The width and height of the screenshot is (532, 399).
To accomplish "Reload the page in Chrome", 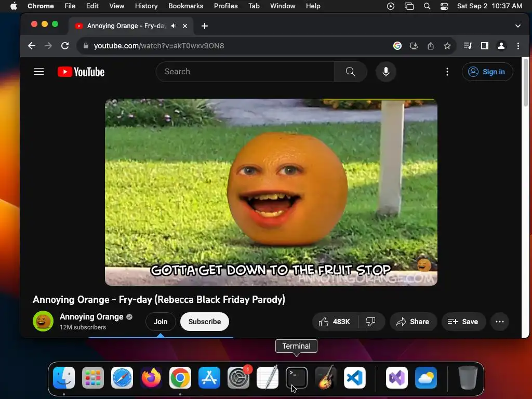I will click(x=65, y=46).
